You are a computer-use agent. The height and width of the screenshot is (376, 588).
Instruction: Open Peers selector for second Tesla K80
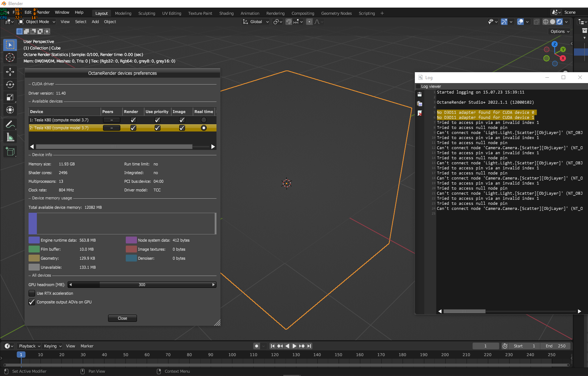tap(112, 128)
